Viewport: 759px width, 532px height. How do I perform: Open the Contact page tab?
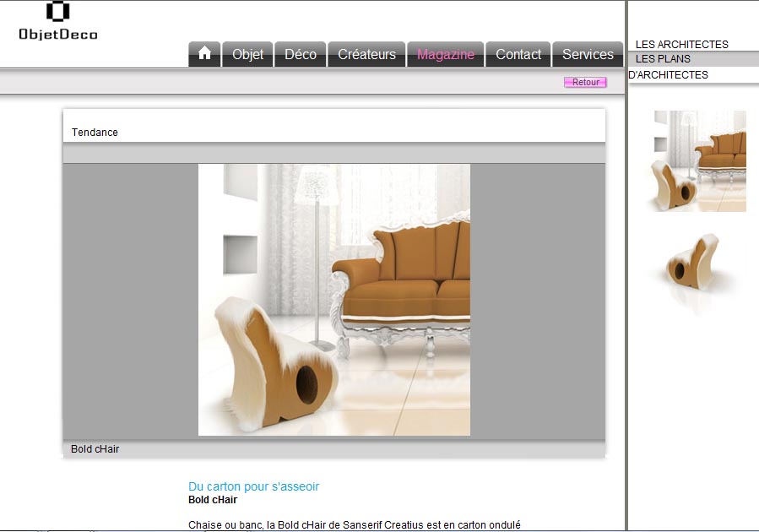pyautogui.click(x=518, y=54)
